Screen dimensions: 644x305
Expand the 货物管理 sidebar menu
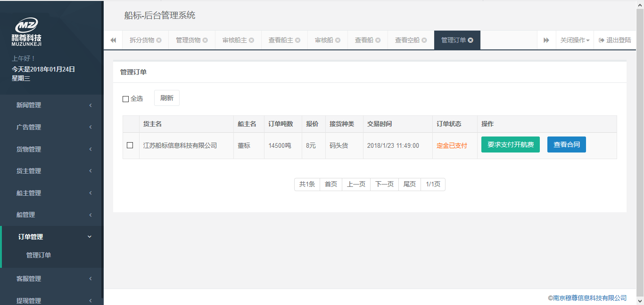51,149
